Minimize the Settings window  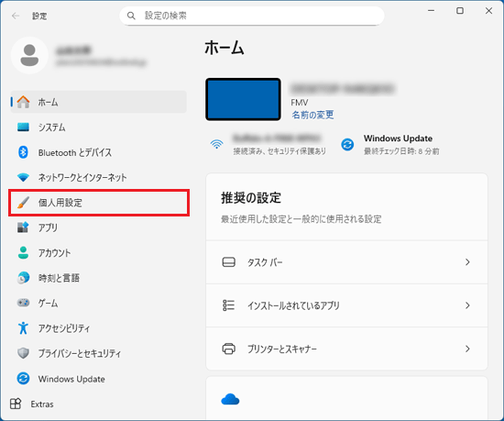(x=431, y=11)
